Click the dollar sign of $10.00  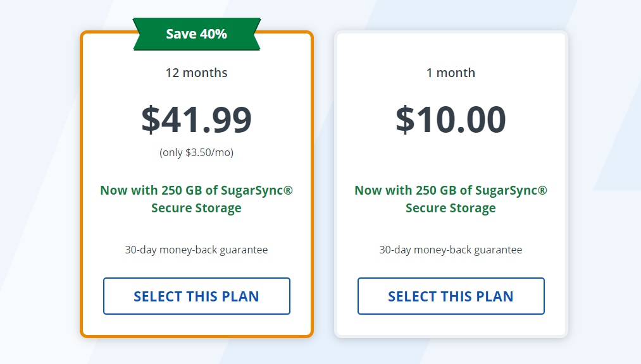point(405,119)
